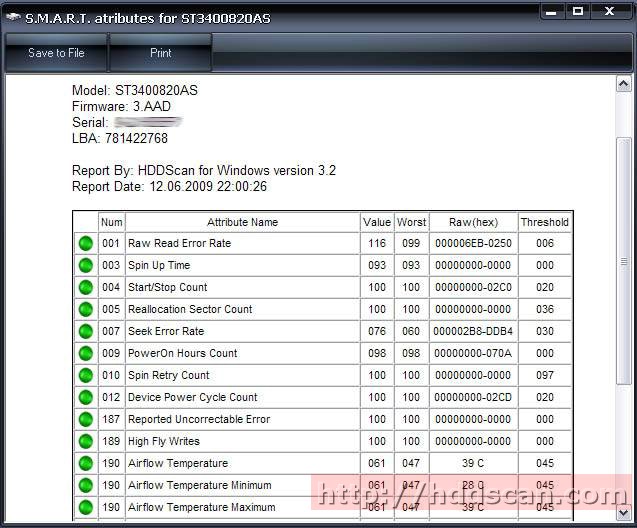The image size is (637, 528).
Task: Select status icon for Seek Error Rate
Action: pos(85,332)
